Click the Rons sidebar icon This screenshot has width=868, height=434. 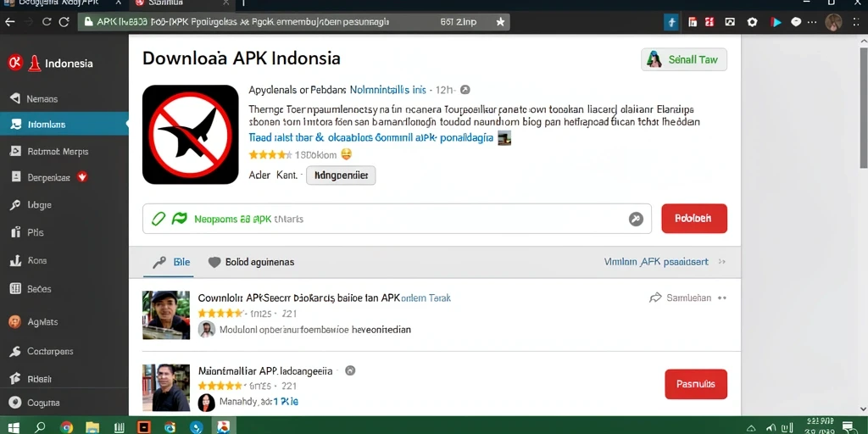tap(15, 261)
